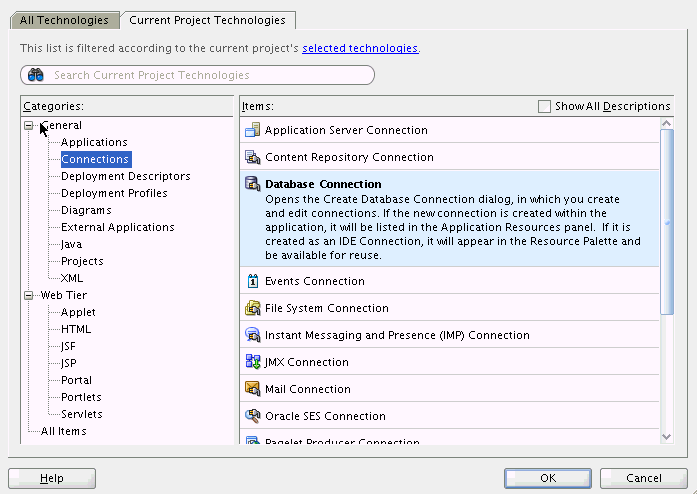The width and height of the screenshot is (697, 494).
Task: Select the Connections category
Action: [x=95, y=159]
